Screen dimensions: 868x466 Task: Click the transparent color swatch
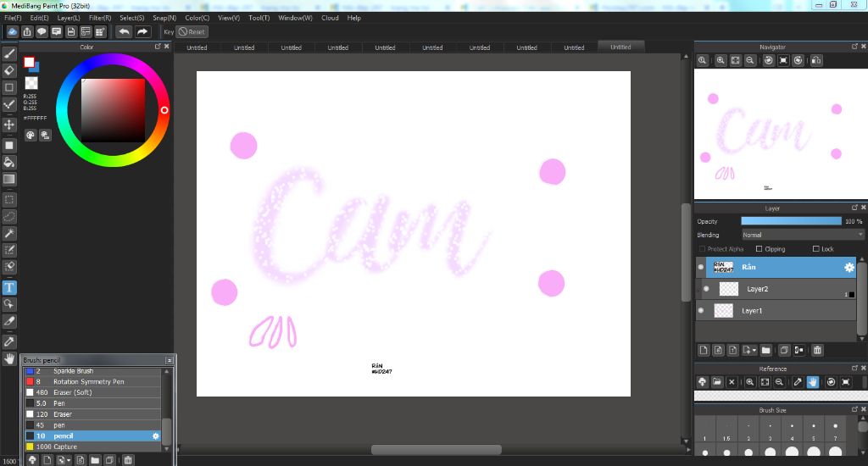coord(31,83)
